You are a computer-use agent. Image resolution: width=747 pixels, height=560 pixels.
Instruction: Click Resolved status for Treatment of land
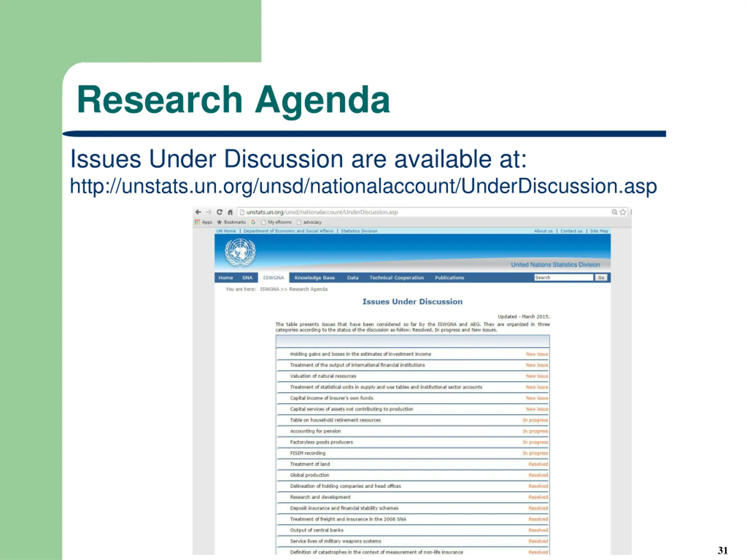pyautogui.click(x=538, y=464)
